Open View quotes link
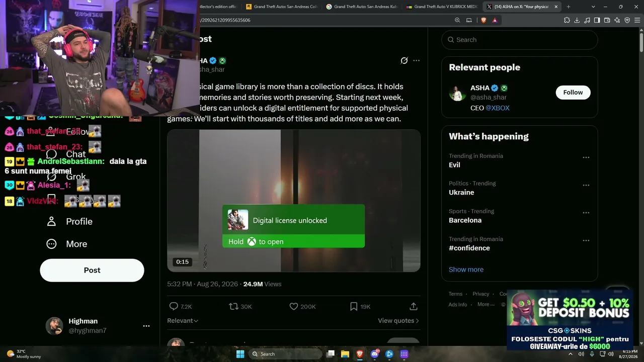 tap(398, 321)
